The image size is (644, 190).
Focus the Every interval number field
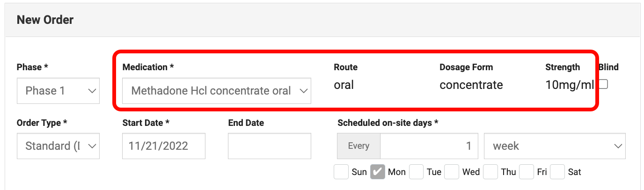[x=429, y=146]
